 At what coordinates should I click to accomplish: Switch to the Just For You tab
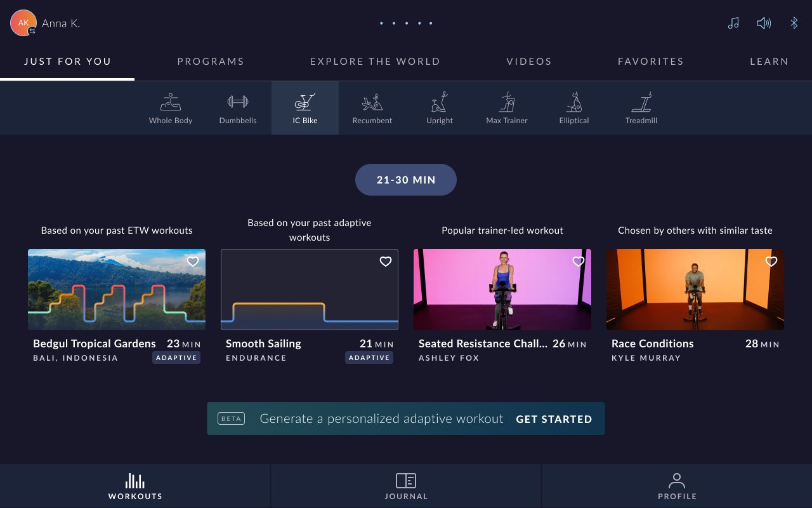tap(67, 62)
